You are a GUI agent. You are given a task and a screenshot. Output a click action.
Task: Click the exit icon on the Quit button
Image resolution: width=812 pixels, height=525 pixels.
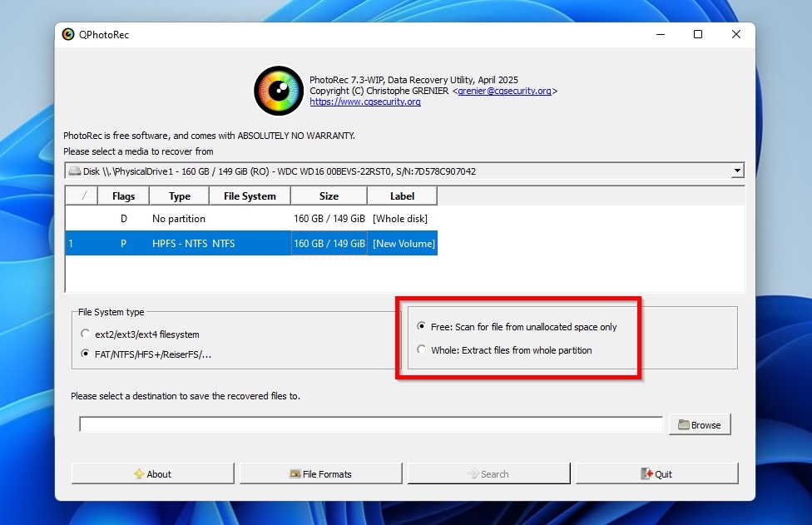point(645,473)
